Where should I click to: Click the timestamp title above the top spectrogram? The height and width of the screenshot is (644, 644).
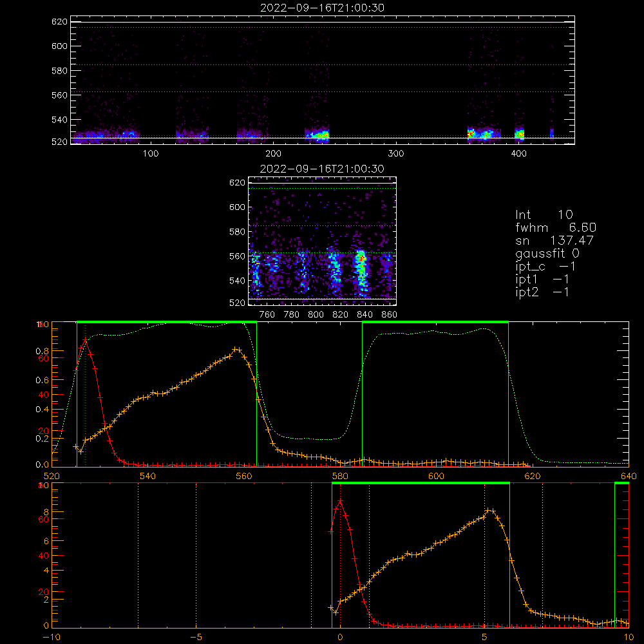click(323, 8)
